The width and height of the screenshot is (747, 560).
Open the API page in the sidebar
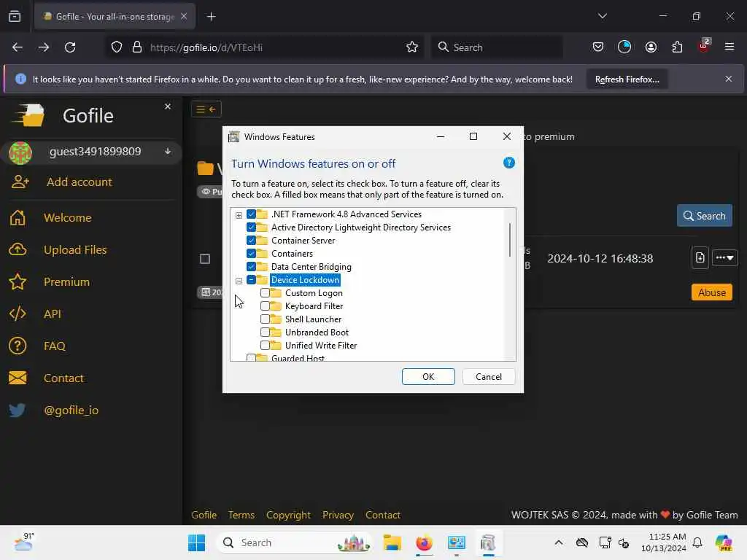point(53,314)
